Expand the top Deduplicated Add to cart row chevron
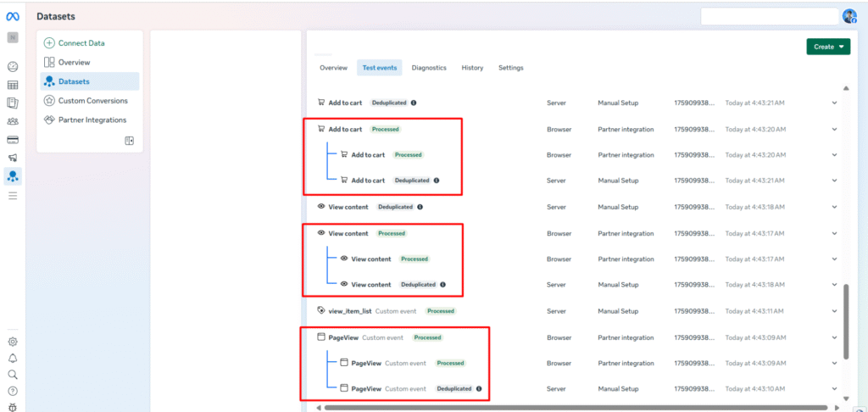 click(x=834, y=103)
